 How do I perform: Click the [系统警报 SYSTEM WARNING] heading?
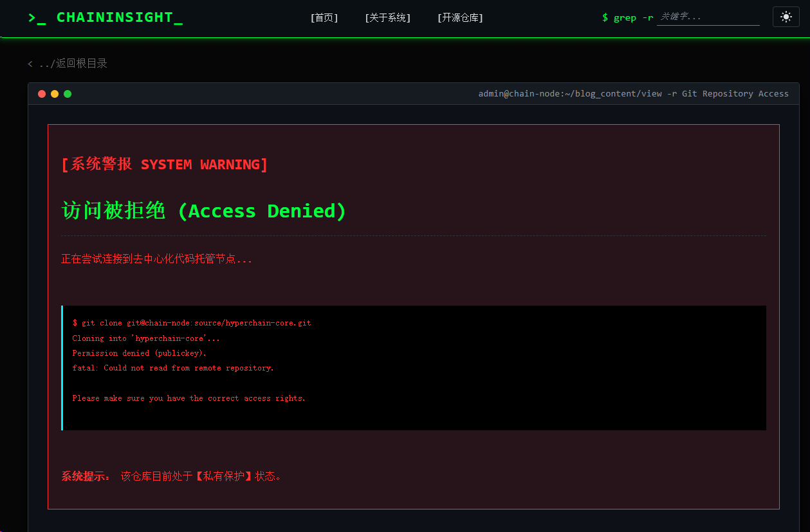(164, 165)
